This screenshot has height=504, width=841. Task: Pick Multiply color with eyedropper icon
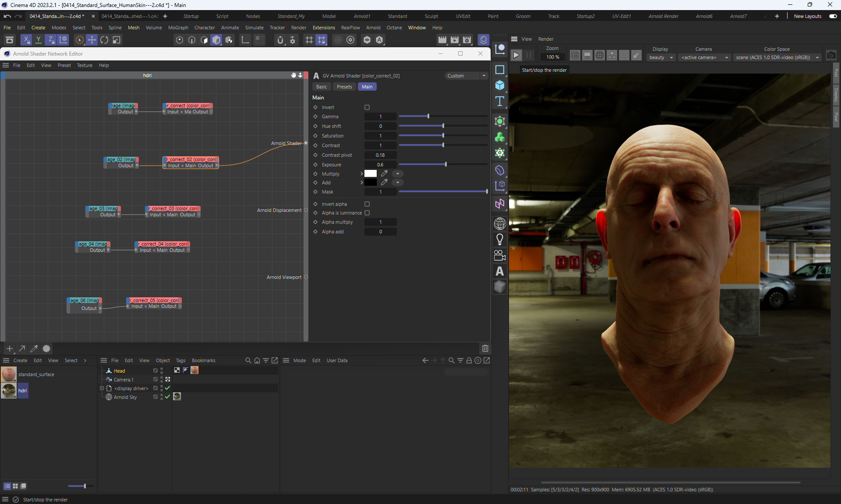[384, 173]
